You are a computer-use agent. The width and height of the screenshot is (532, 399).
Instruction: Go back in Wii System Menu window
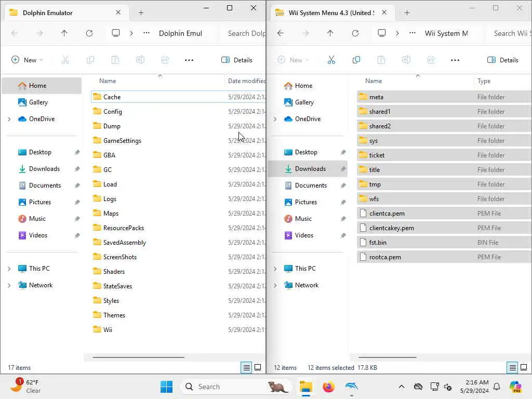pyautogui.click(x=280, y=33)
